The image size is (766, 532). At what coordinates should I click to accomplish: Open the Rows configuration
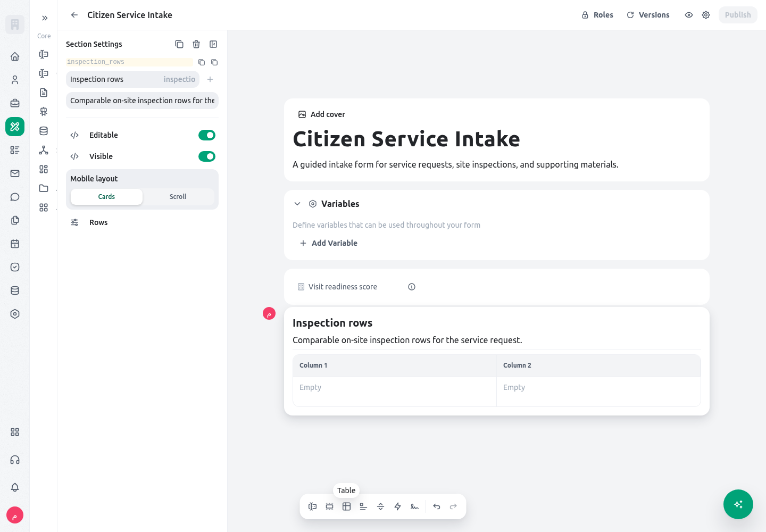(x=143, y=222)
